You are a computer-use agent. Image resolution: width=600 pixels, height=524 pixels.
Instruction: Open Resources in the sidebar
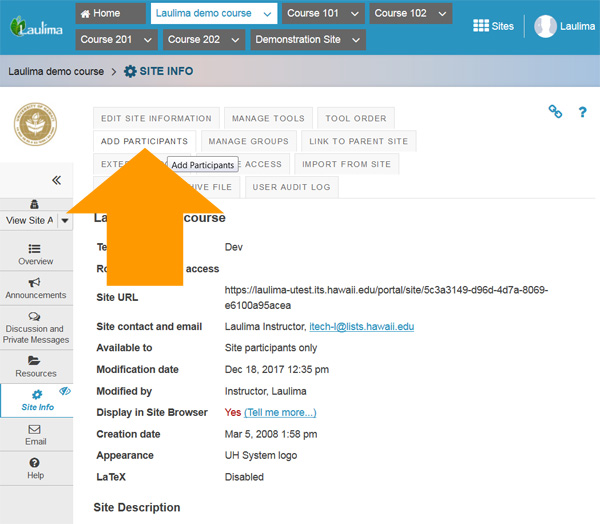pos(36,367)
